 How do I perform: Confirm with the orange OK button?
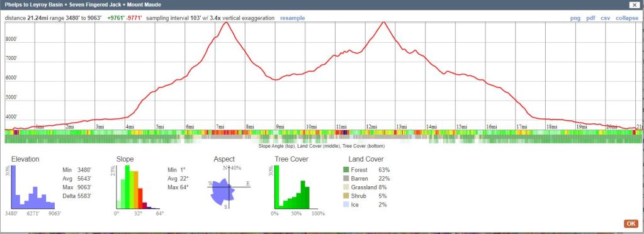tap(631, 224)
